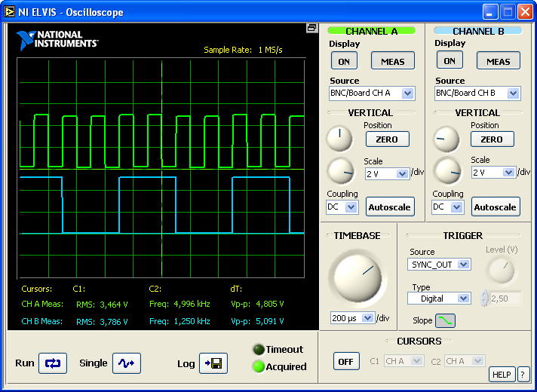Toggle Channel B MEAS measurements button
537x392 pixels.
click(x=499, y=61)
